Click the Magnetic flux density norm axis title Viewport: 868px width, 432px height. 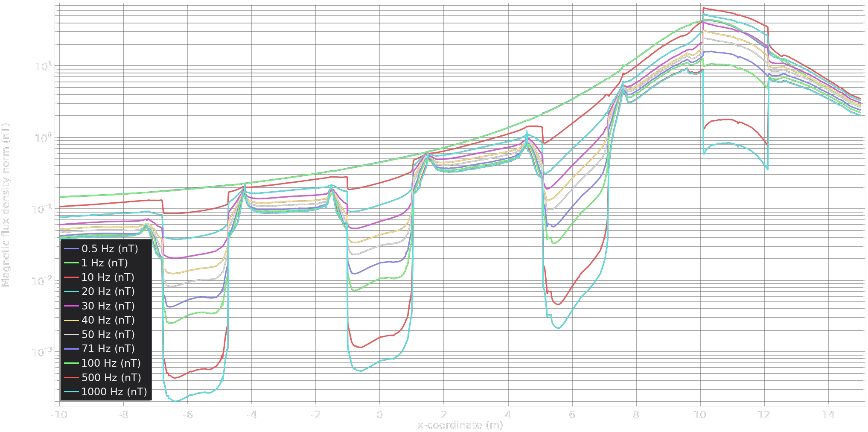pyautogui.click(x=6, y=205)
